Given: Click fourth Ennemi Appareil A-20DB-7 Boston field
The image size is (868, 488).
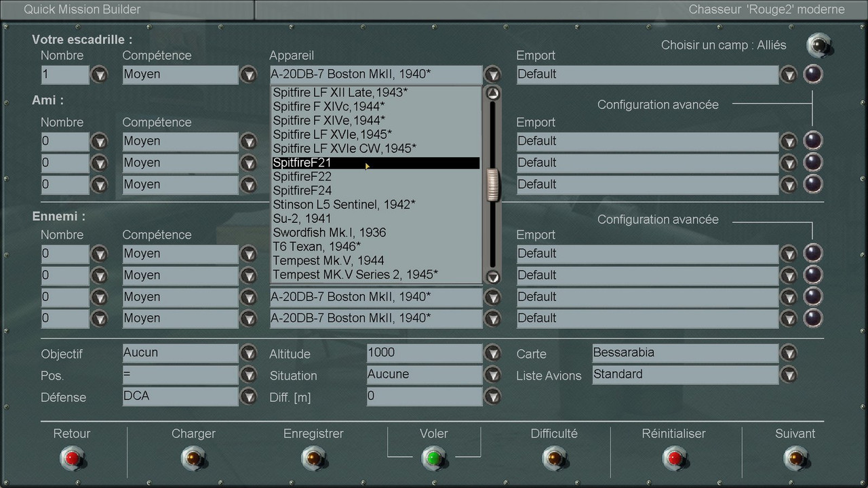Looking at the screenshot, I should (x=376, y=319).
